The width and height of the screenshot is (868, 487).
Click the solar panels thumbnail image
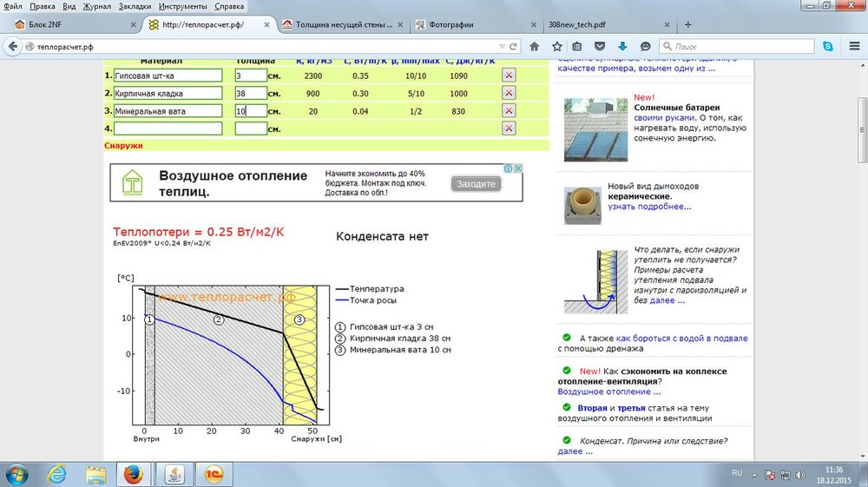(595, 128)
